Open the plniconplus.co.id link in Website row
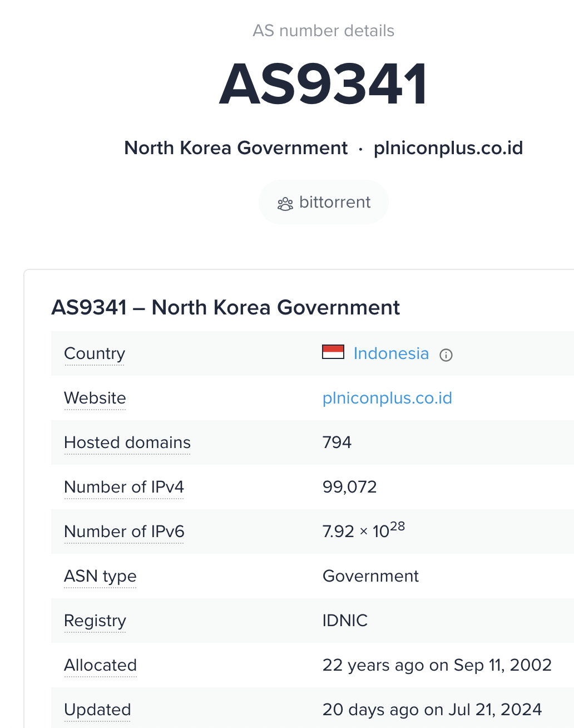Viewport: 574px width, 728px height. [387, 398]
